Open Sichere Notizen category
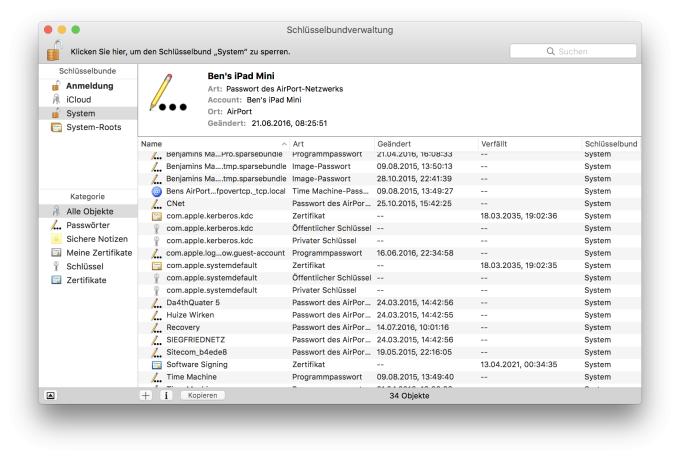This screenshot has width=680, height=459. (88, 239)
